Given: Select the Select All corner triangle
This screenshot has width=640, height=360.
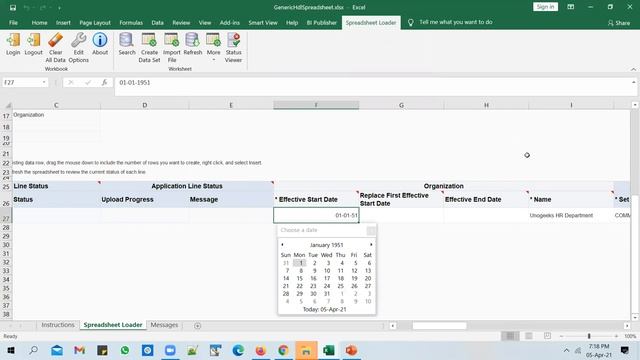Looking at the screenshot, I should pyautogui.click(x=8, y=105).
